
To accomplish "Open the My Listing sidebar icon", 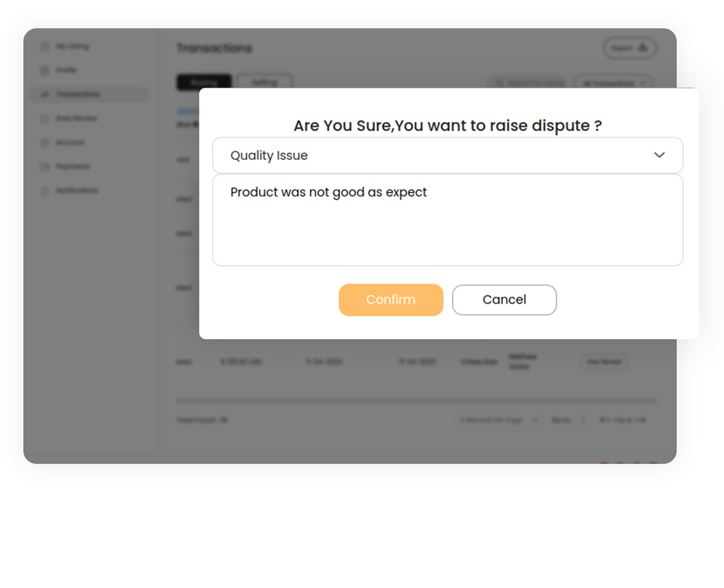I will pyautogui.click(x=45, y=46).
